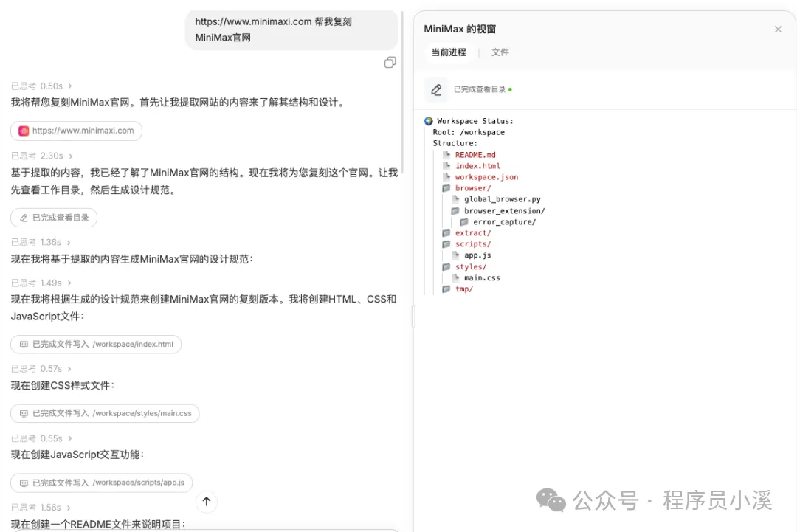This screenshot has width=797, height=532.
Task: Click the folder icon beside browser_extension/
Action: point(455,210)
